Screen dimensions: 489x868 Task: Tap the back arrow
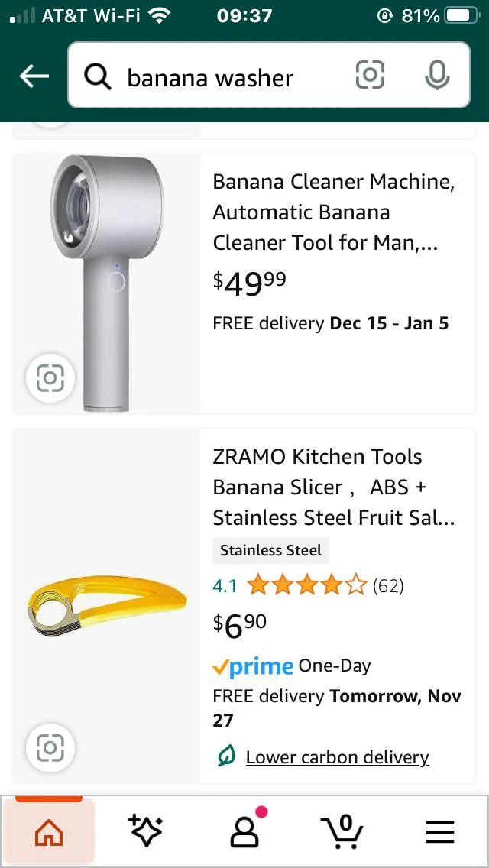coord(34,76)
